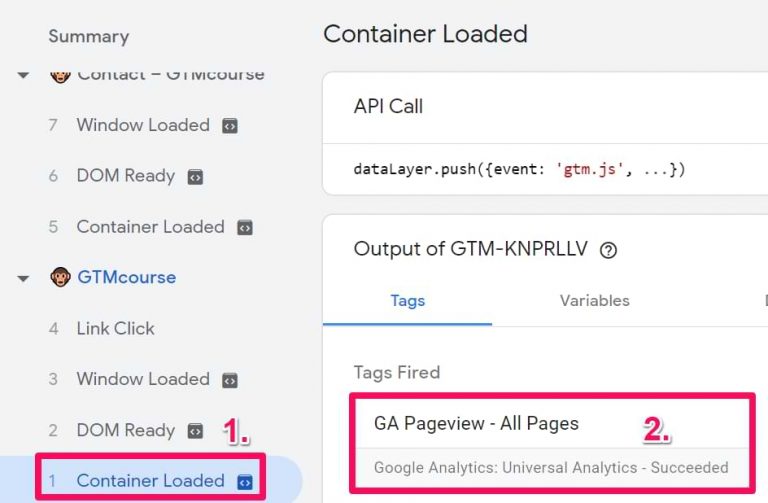Click code icon next to Window Loaded 7
Image resolution: width=768 pixels, height=503 pixels.
[230, 126]
